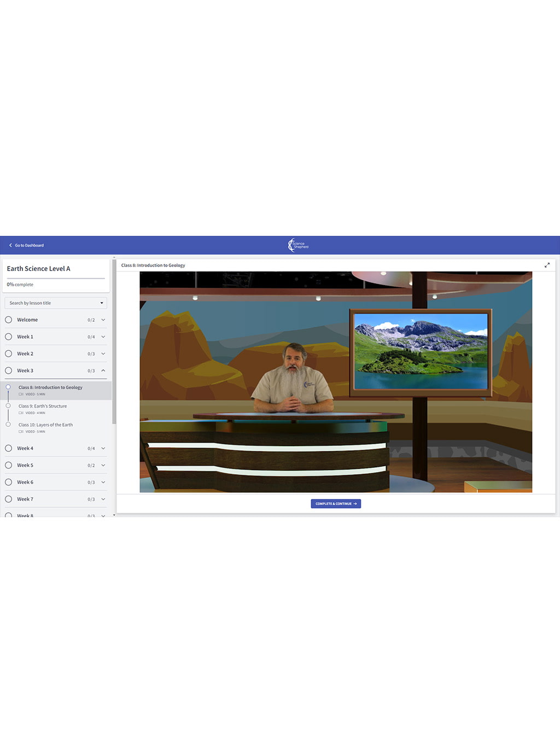The width and height of the screenshot is (560, 753).
Task: Click the Class 8: Introduction to Geology title bar
Action: (x=153, y=265)
